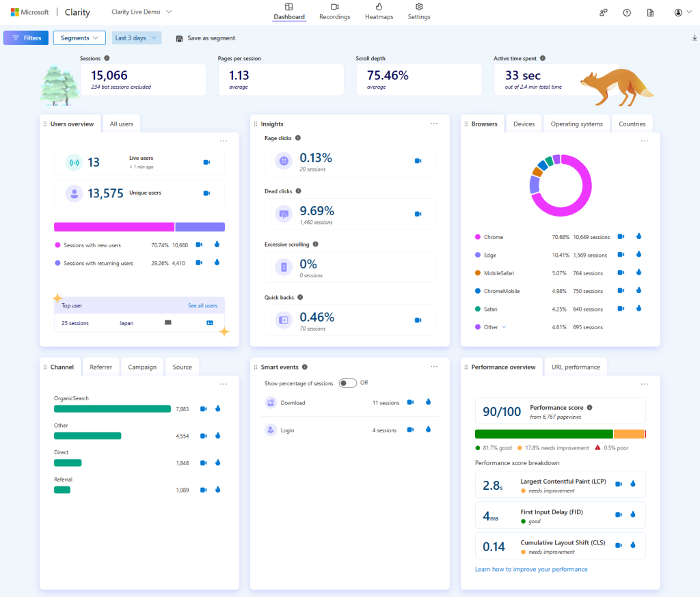Expand the Last 3 days date range
Screen dimensions: 700x597
point(137,38)
